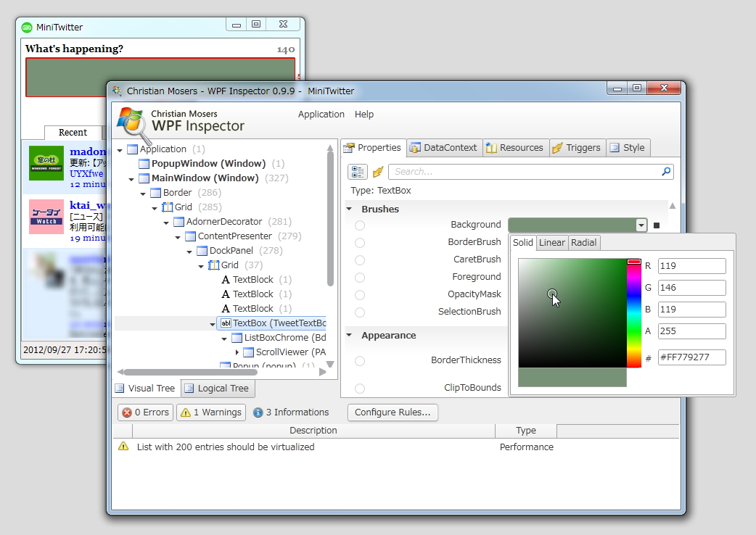The height and width of the screenshot is (535, 756).
Task: Open the Help menu
Action: [x=364, y=114]
